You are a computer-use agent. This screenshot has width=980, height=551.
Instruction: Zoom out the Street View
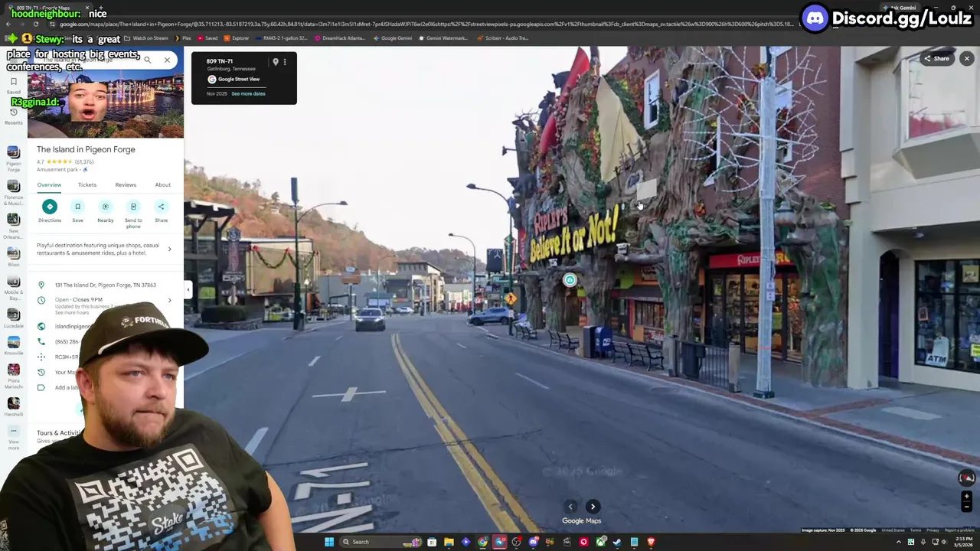(966, 507)
